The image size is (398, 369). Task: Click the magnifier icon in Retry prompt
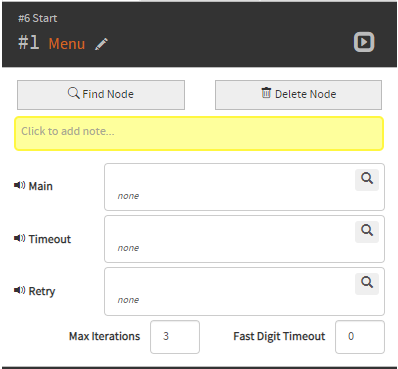367,284
